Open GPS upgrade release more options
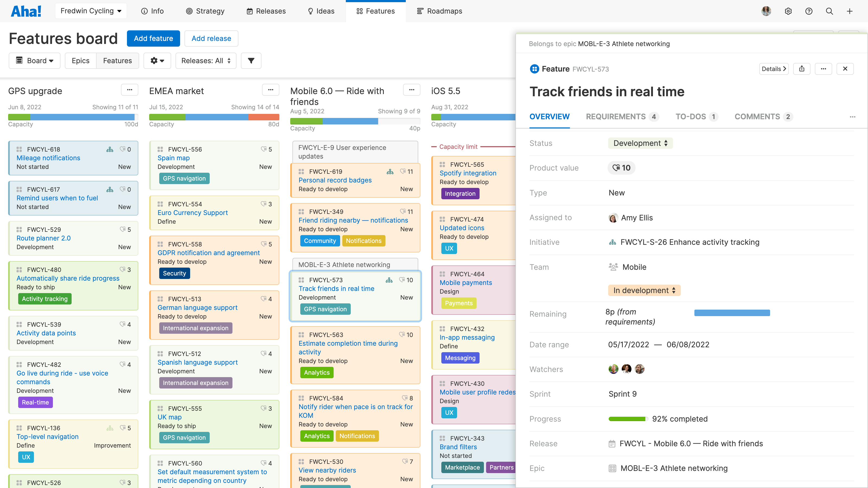868x488 pixels. tap(129, 90)
